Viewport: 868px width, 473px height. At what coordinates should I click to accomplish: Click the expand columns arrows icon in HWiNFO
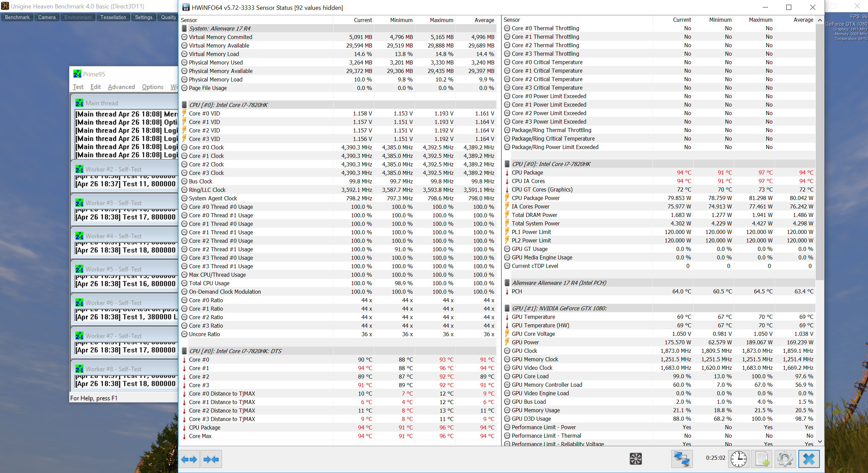pos(189,459)
